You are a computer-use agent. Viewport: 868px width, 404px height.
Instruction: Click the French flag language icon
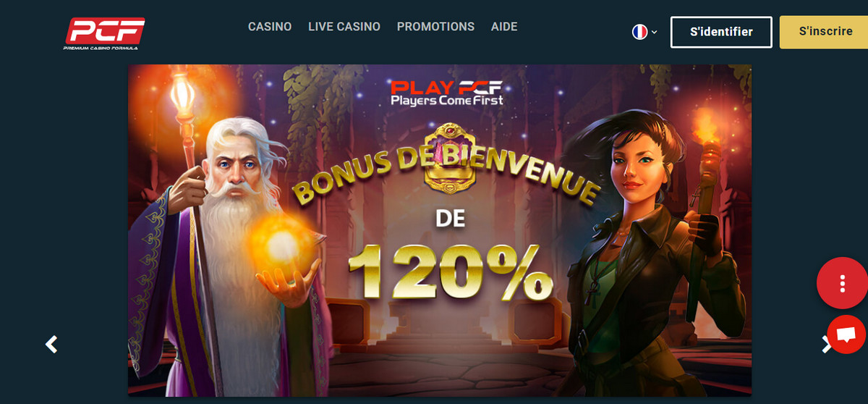point(639,32)
